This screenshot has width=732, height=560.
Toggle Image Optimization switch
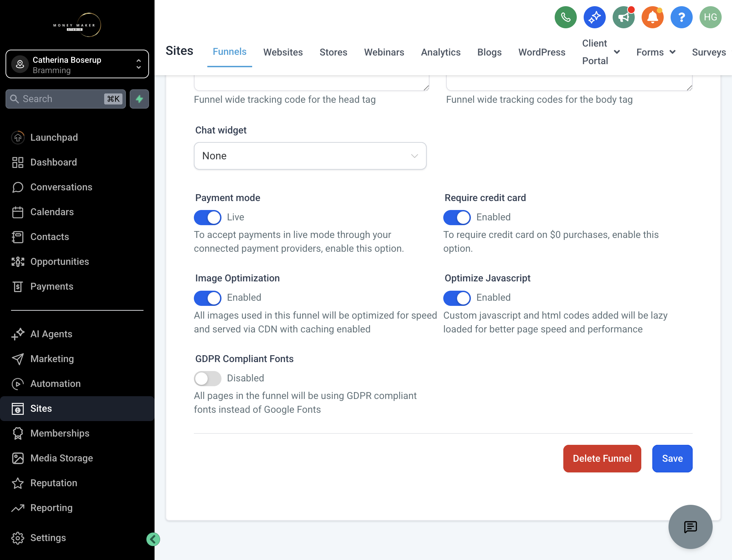coord(208,298)
